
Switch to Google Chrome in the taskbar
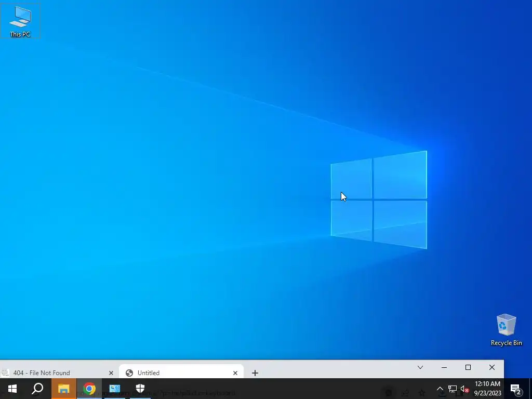pos(89,389)
